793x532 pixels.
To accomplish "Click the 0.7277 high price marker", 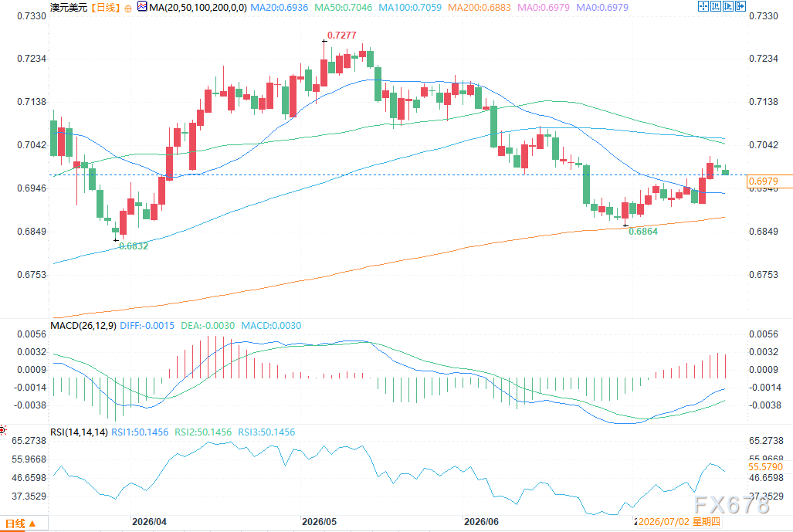I will tap(341, 36).
